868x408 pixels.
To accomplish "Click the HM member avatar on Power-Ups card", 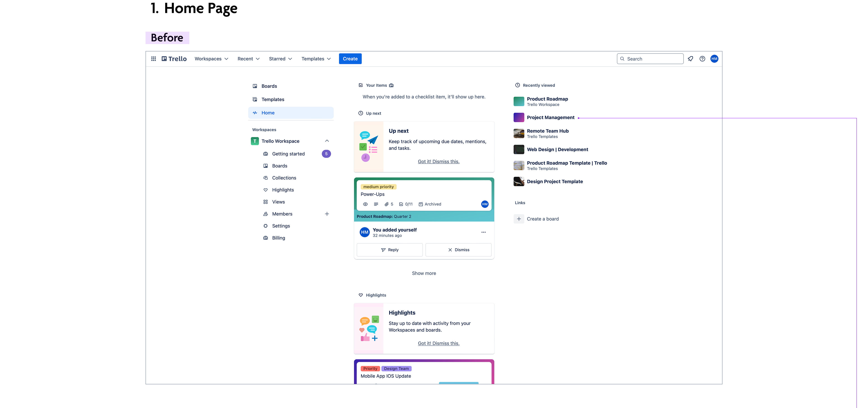I will tap(485, 204).
